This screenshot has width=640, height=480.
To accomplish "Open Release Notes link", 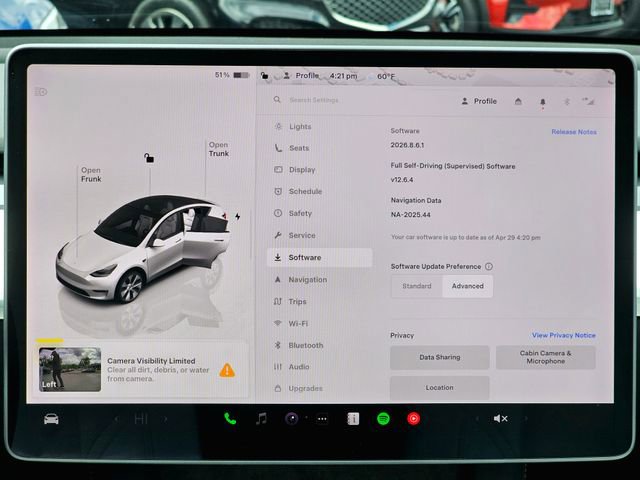I will (x=574, y=132).
